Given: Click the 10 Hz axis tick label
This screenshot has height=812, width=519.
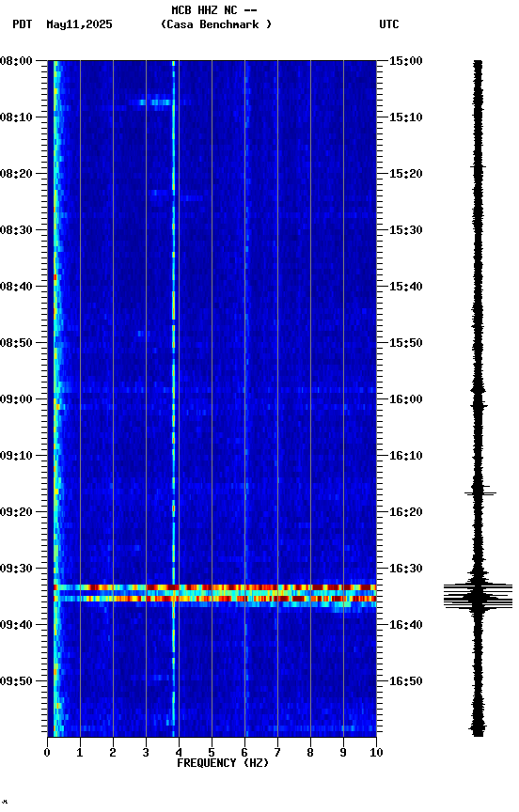Looking at the screenshot, I should [376, 753].
